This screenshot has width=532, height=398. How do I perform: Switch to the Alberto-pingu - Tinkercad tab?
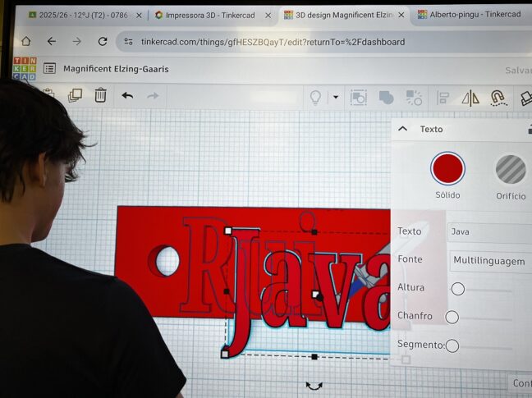point(468,15)
